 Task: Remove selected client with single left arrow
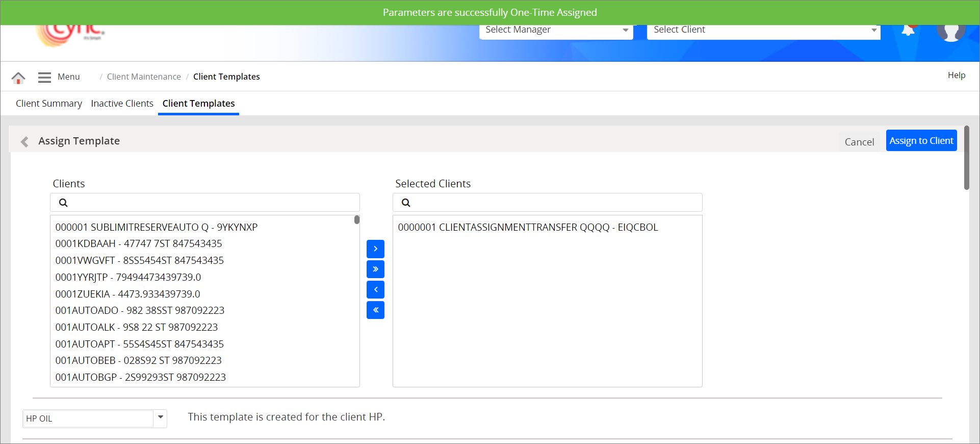375,290
